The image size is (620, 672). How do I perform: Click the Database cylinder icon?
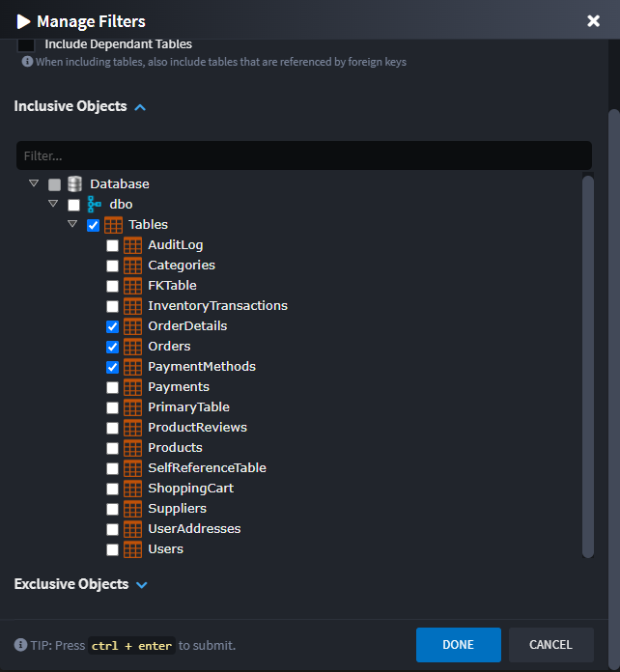coord(74,183)
